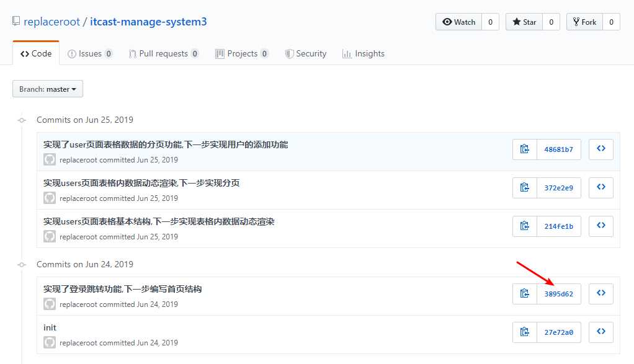Open commit hash link 27e72a0
Screen dimensions: 634x364
pyautogui.click(x=559, y=332)
